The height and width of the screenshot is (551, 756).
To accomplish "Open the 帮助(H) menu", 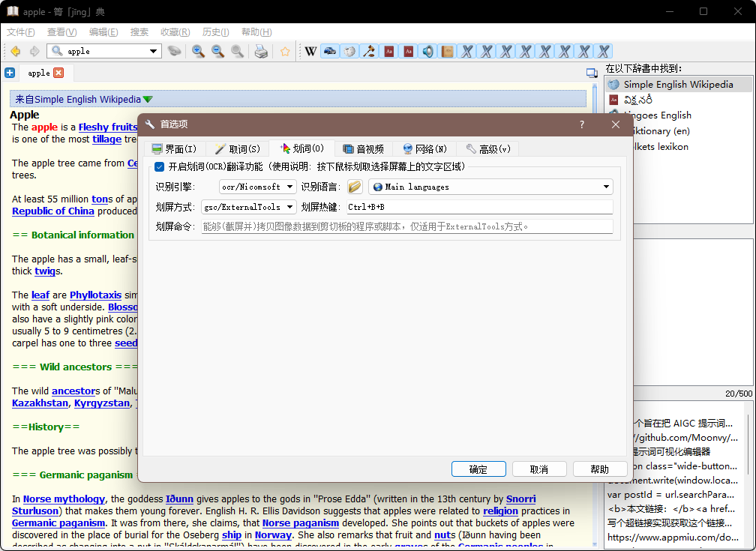I will 256,32.
